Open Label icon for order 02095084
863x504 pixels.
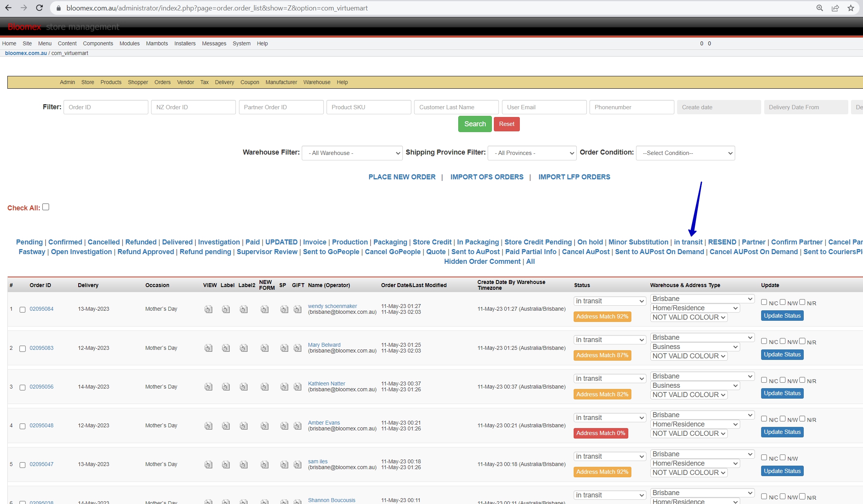coord(226,309)
